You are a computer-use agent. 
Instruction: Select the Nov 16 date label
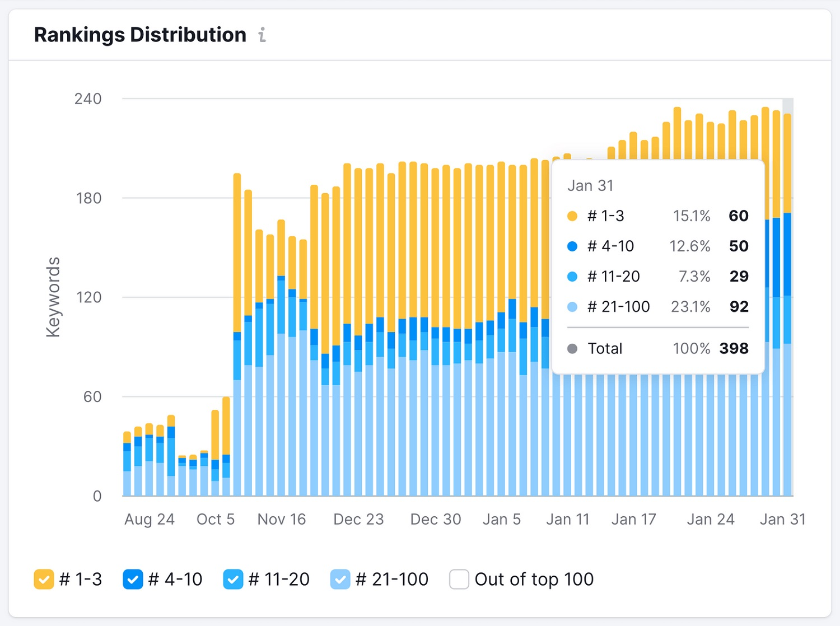(282, 520)
